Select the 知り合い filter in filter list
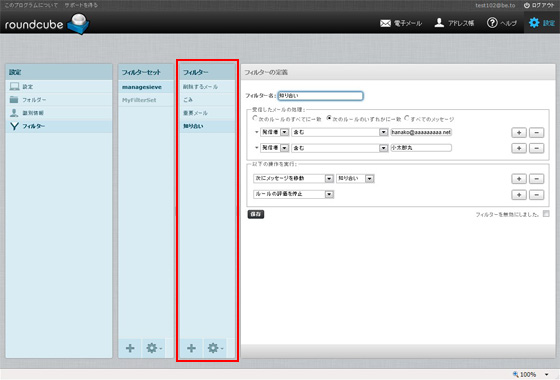 pos(207,126)
